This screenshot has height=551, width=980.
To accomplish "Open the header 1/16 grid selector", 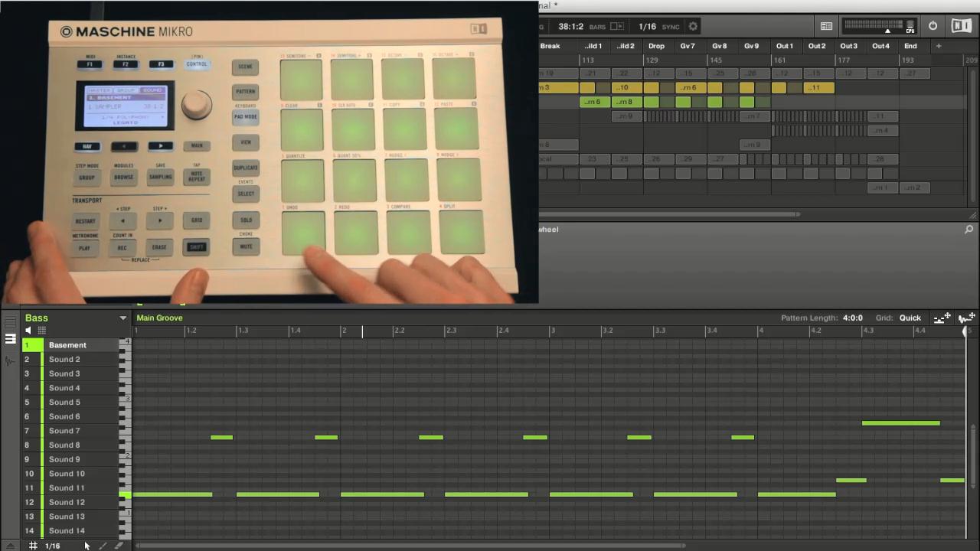I will coord(648,27).
